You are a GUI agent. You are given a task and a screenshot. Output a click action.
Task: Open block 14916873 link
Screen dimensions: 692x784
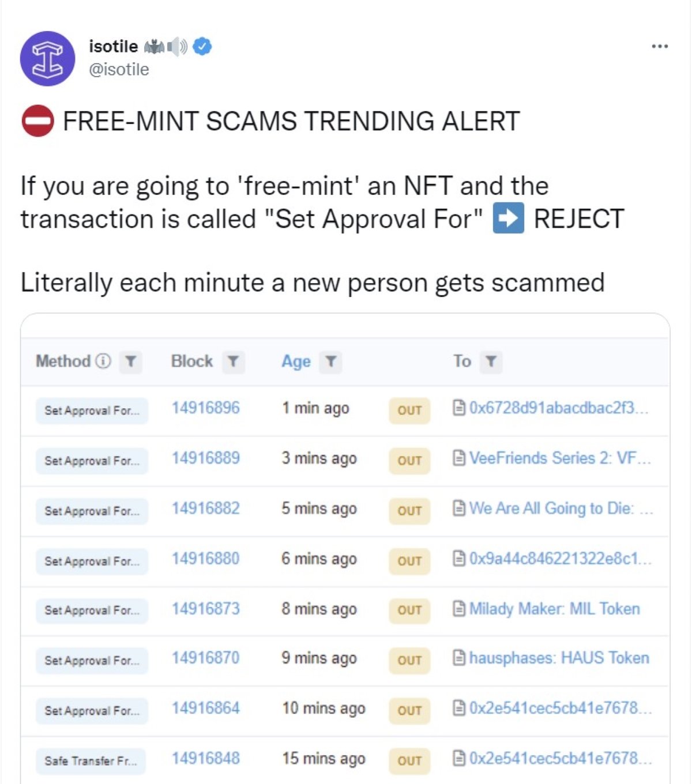coord(205,609)
